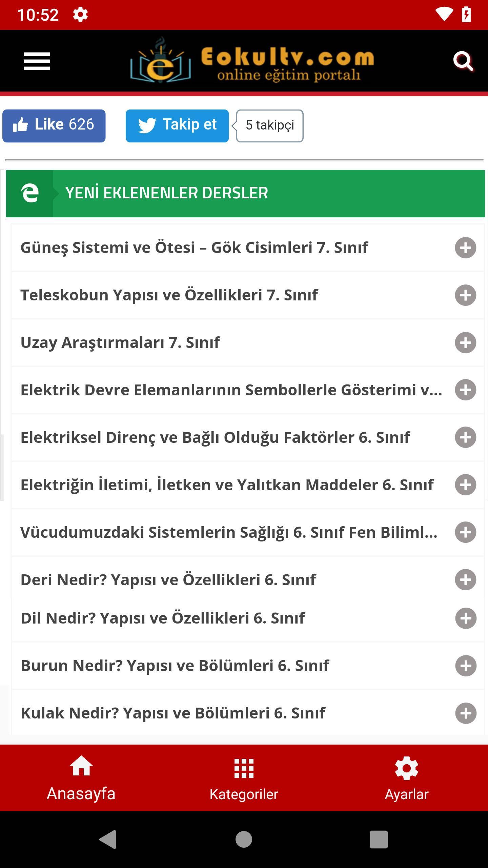Expand Teleskobun Yapısı plus icon
This screenshot has width=488, height=868.
click(x=465, y=295)
